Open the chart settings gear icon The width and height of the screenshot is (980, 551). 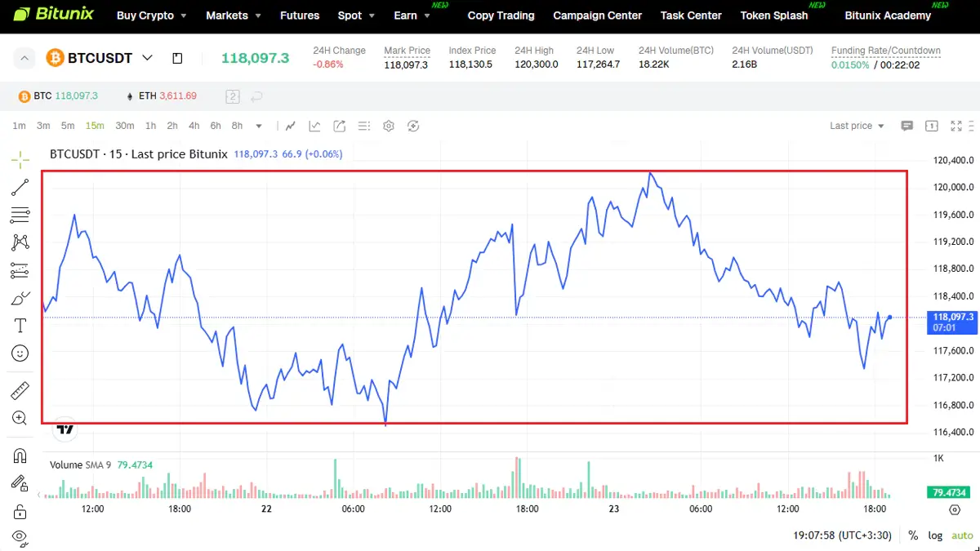click(x=389, y=126)
